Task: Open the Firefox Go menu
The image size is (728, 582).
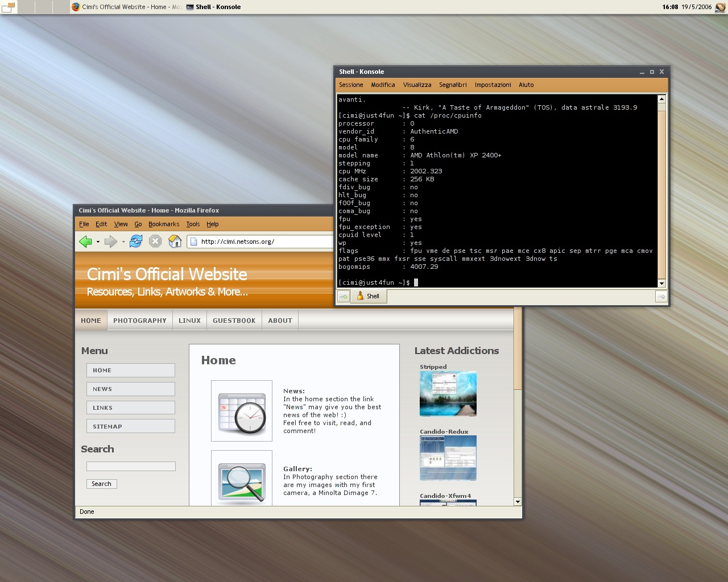Action: pos(138,224)
